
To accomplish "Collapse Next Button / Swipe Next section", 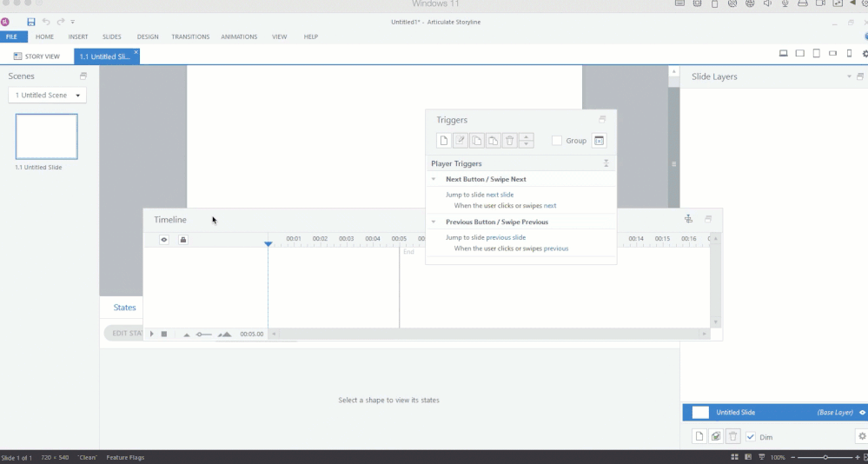I will 434,179.
